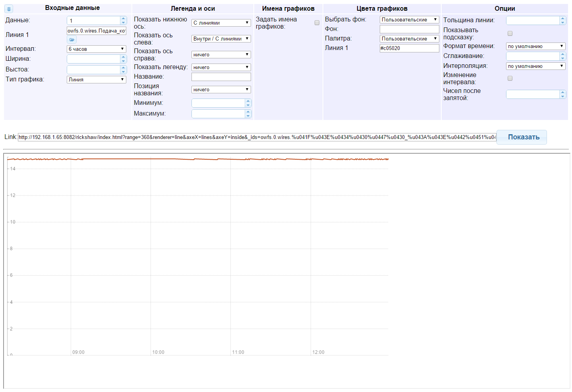This screenshot has width=572, height=392.
Task: Expand Показать ось слева dropdown
Action: 221,39
